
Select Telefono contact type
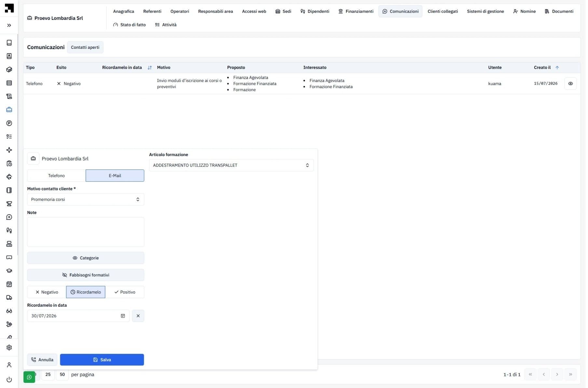56,176
